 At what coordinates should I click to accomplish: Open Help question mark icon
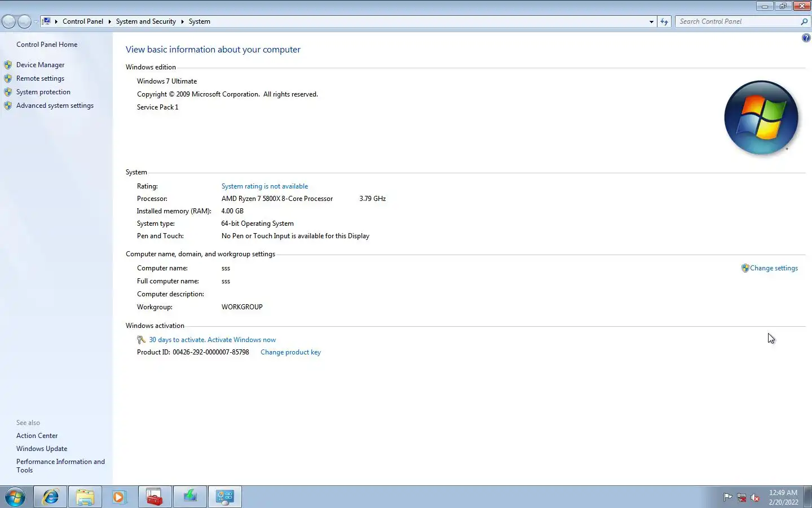806,38
